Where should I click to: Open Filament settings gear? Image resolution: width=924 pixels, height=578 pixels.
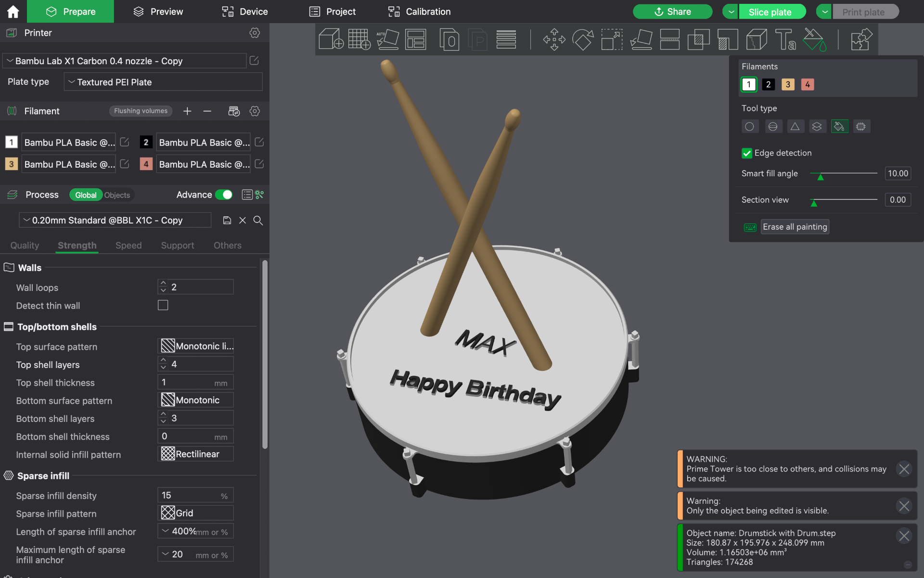pyautogui.click(x=255, y=111)
